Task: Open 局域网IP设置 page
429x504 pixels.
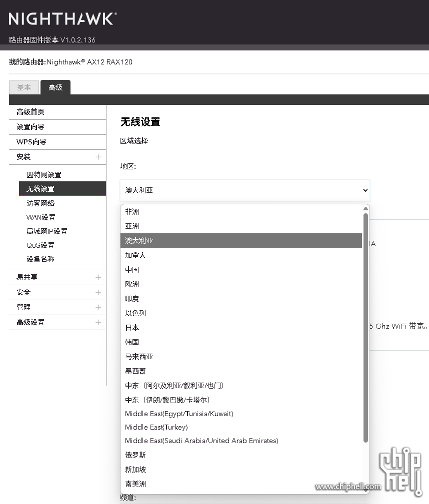Action: pyautogui.click(x=47, y=231)
